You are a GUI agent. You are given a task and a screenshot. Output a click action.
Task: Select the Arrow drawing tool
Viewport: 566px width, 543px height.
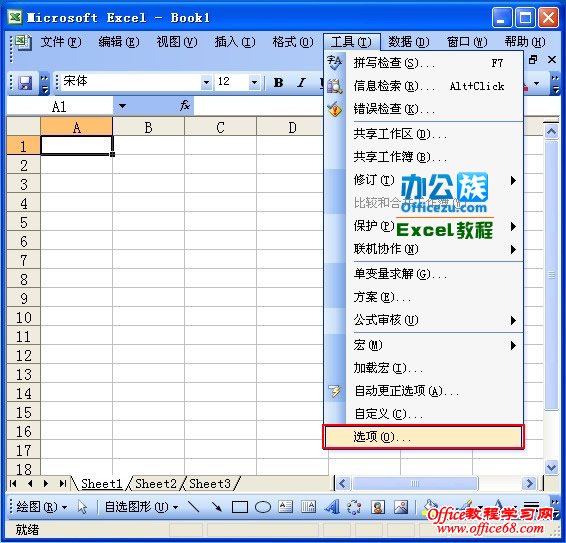pos(217,507)
